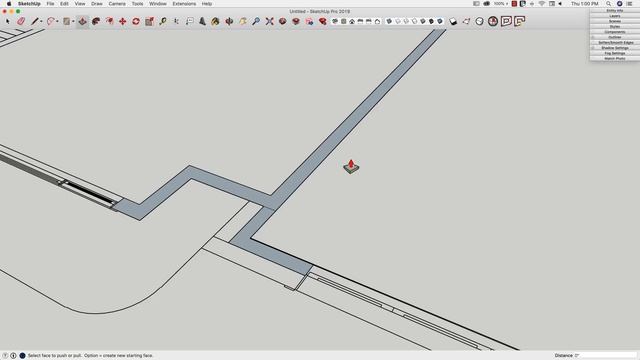Open the Notification Center menu bar icon
Screen dimensions: 640x360
coord(630,4)
